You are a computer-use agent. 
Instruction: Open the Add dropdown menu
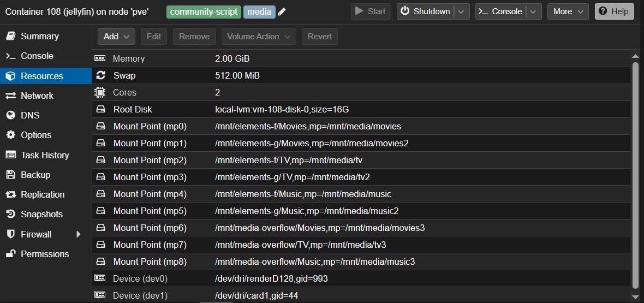click(x=117, y=37)
